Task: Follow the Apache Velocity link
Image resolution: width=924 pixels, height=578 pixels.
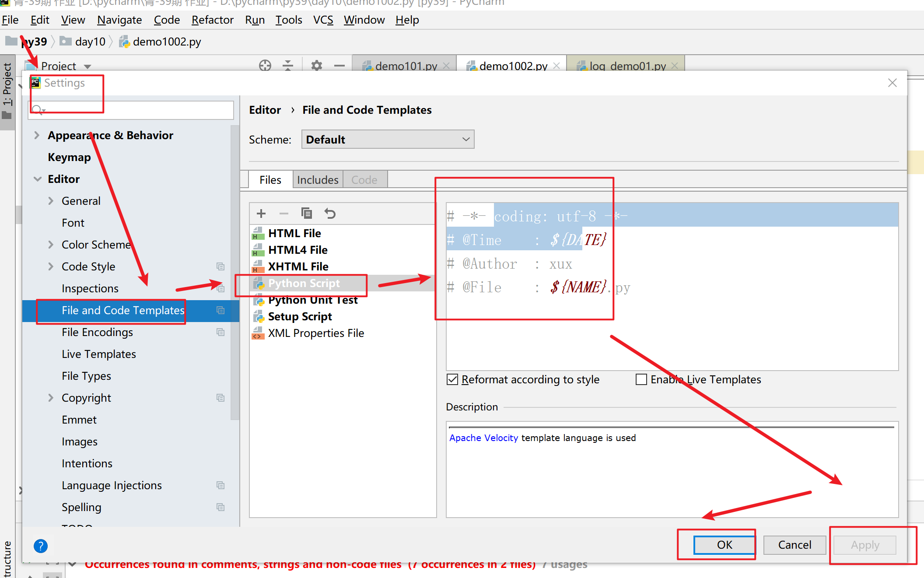Action: [483, 438]
